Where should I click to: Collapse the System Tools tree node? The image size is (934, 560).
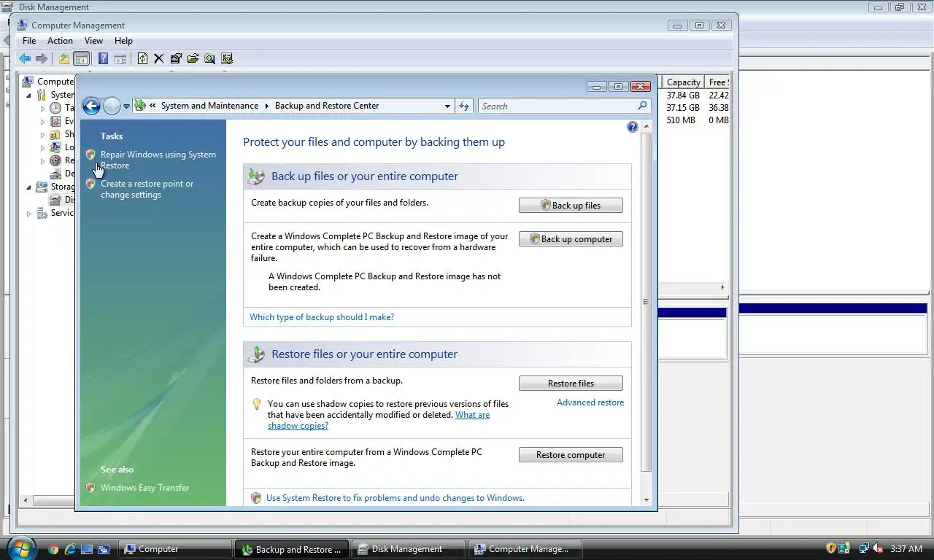(29, 95)
